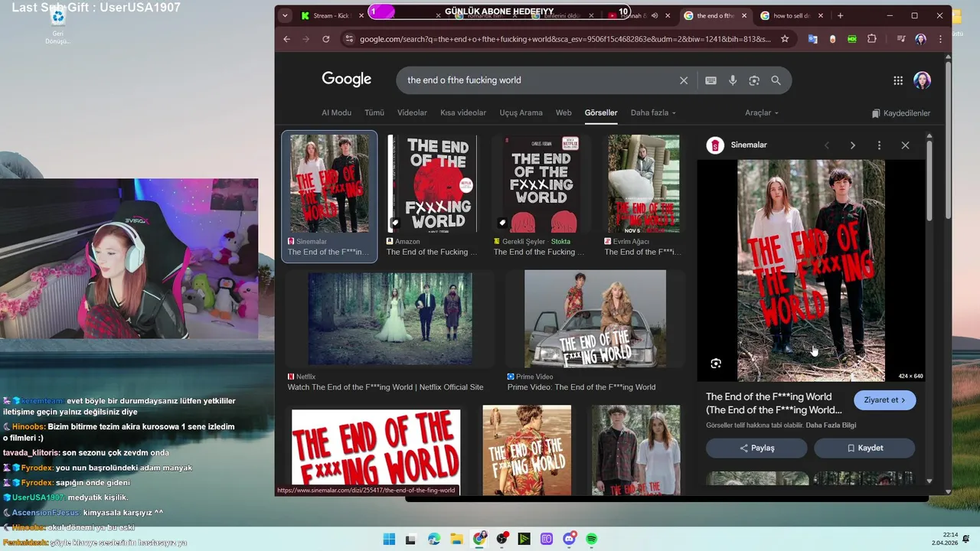Open the Kaydedilenler saved items
The height and width of the screenshot is (551, 980).
pyautogui.click(x=901, y=113)
